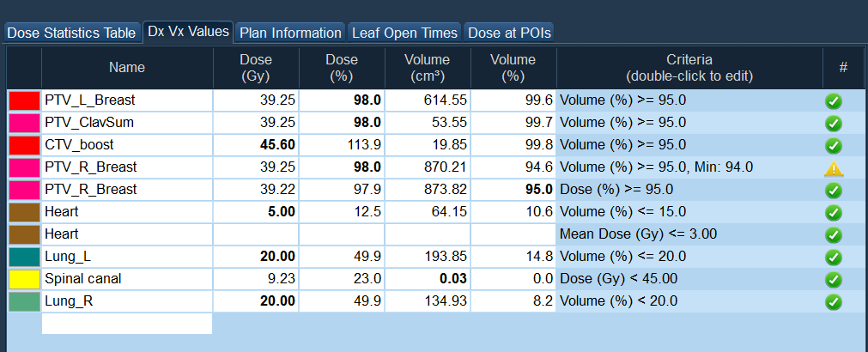The image size is (868, 352).
Task: Click the teal Lung_L color swatch
Action: (25, 257)
